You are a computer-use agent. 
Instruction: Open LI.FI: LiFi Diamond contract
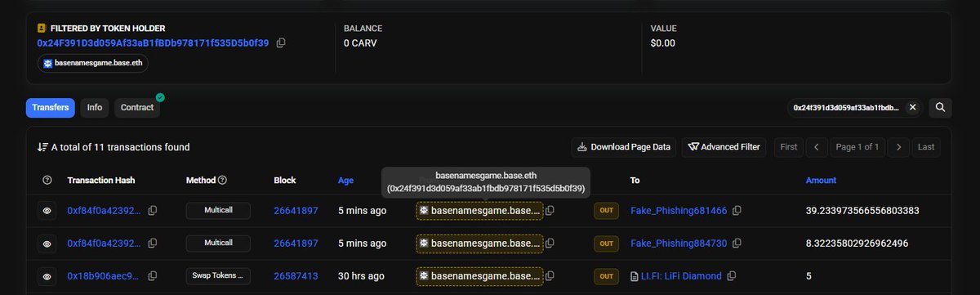682,276
